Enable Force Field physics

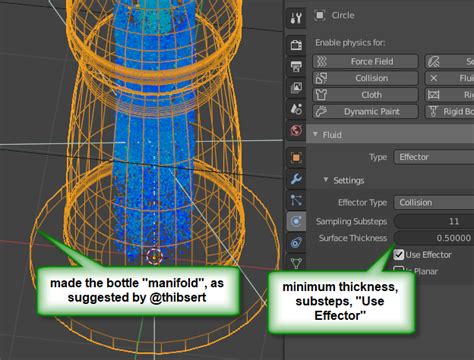[x=365, y=61]
